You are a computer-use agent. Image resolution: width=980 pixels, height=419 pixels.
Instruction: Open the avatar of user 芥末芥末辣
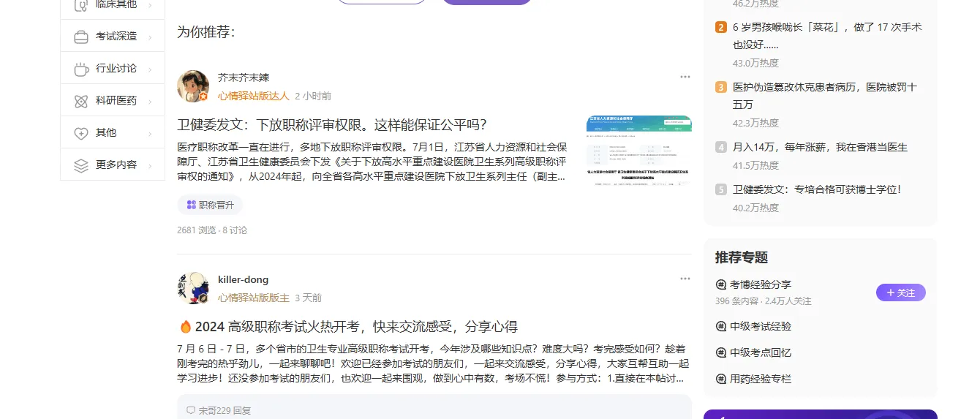(x=193, y=86)
